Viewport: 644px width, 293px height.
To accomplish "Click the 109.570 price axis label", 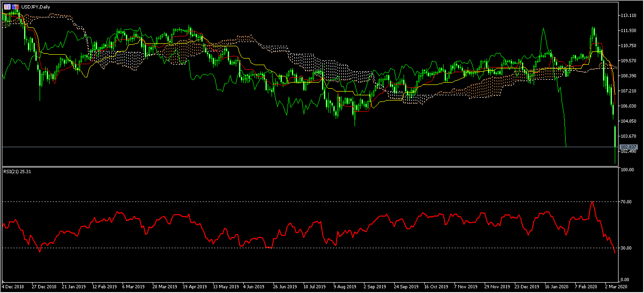I will pos(627,61).
